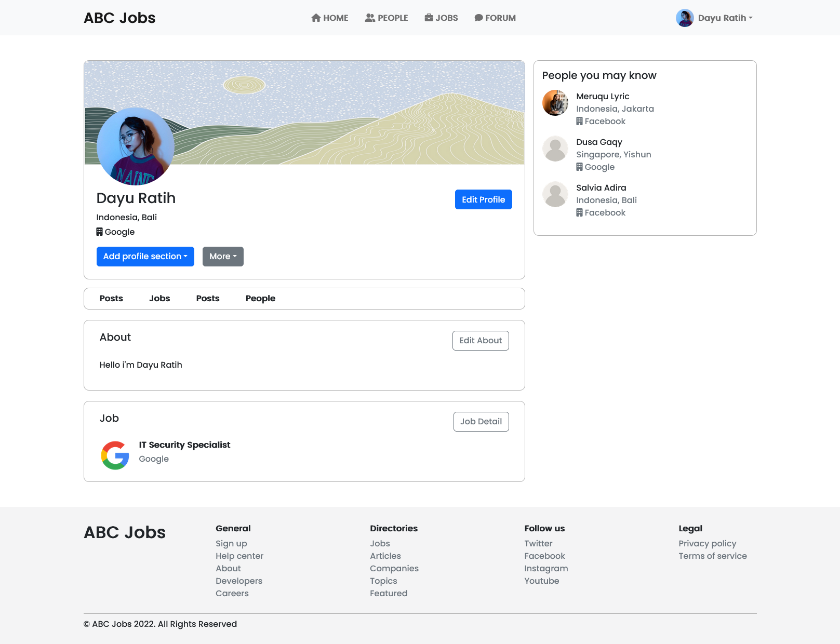The height and width of the screenshot is (644, 840).
Task: Switch to the Jobs tab
Action: tap(159, 299)
